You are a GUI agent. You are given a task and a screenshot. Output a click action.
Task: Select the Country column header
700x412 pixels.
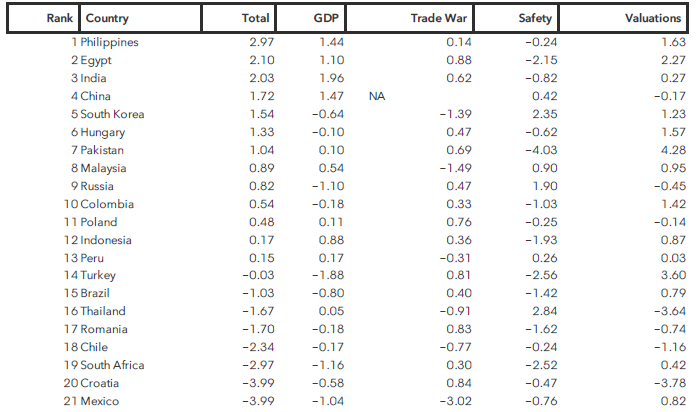(107, 18)
